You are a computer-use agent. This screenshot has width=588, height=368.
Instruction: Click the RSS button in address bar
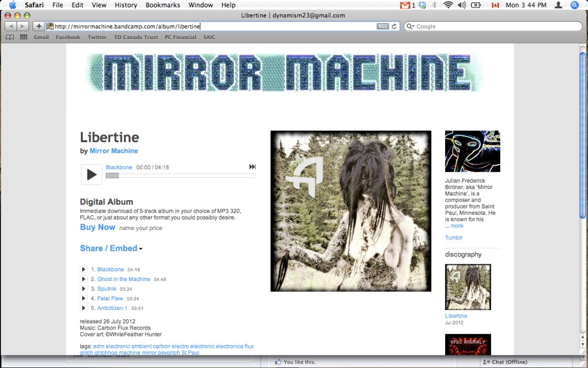[382, 26]
